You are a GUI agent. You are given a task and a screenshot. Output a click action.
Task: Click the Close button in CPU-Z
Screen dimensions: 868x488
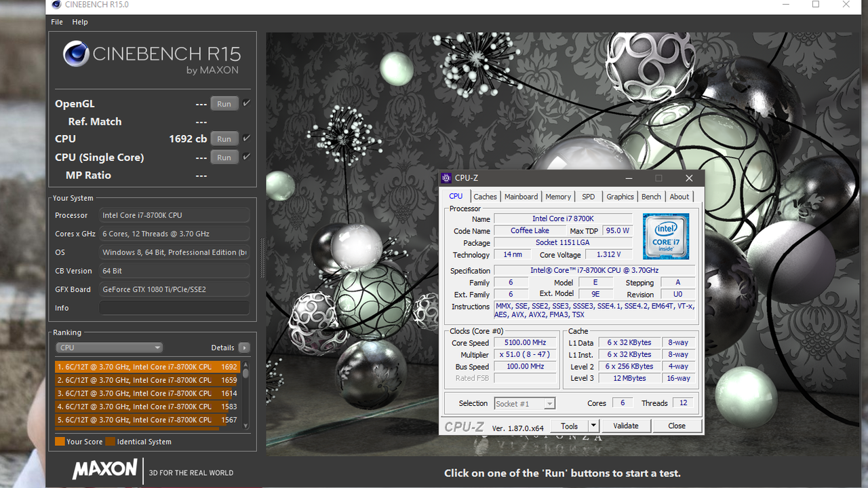(677, 426)
